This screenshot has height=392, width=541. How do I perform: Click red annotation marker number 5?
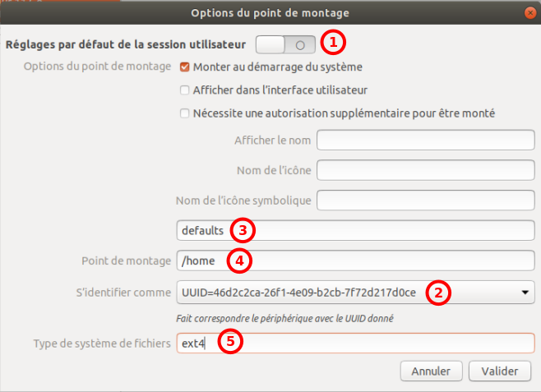point(231,341)
